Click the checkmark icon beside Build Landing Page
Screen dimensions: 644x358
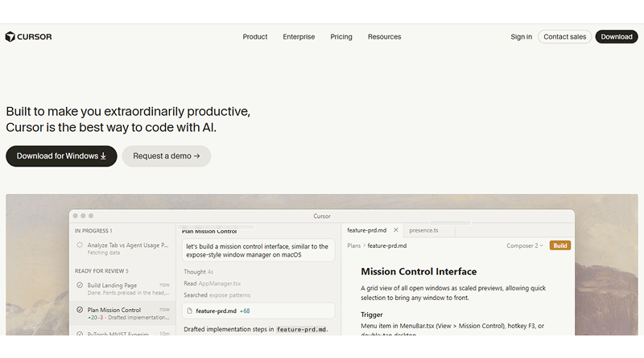pos(80,286)
